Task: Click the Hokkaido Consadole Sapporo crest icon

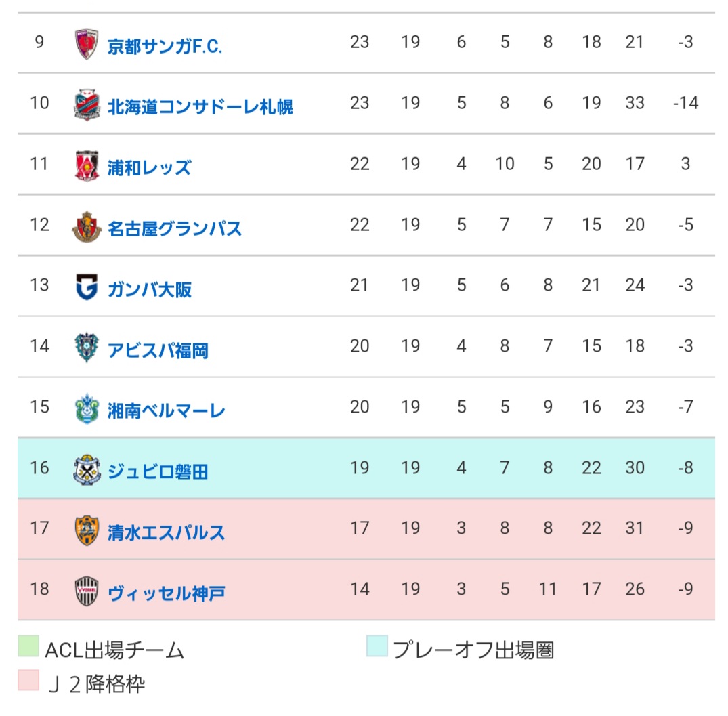Action: pos(87,105)
